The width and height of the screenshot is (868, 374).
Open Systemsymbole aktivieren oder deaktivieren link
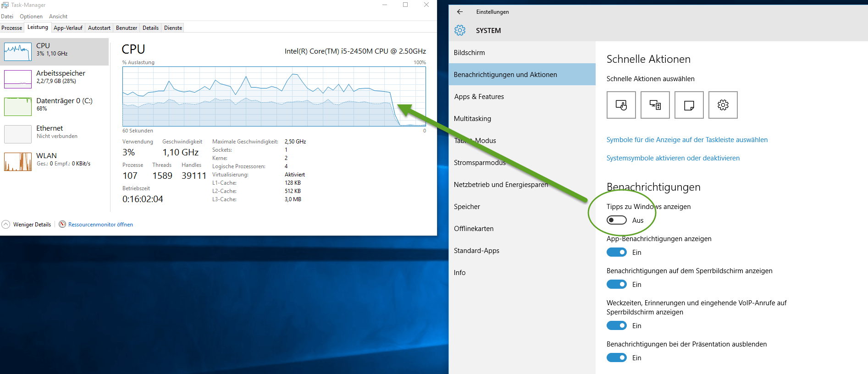point(673,158)
